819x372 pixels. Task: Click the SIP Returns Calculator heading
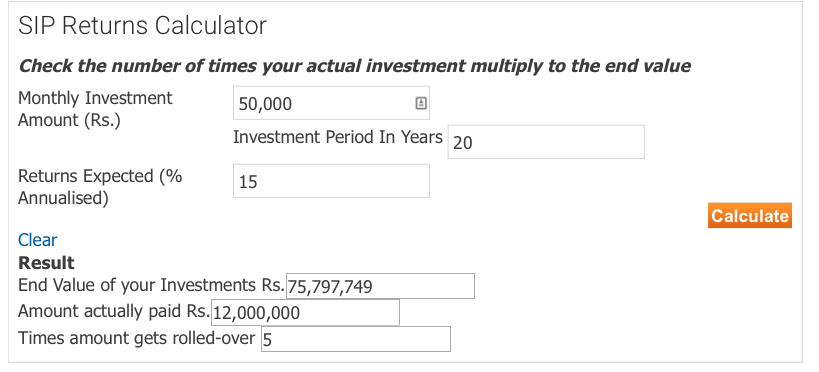142,26
